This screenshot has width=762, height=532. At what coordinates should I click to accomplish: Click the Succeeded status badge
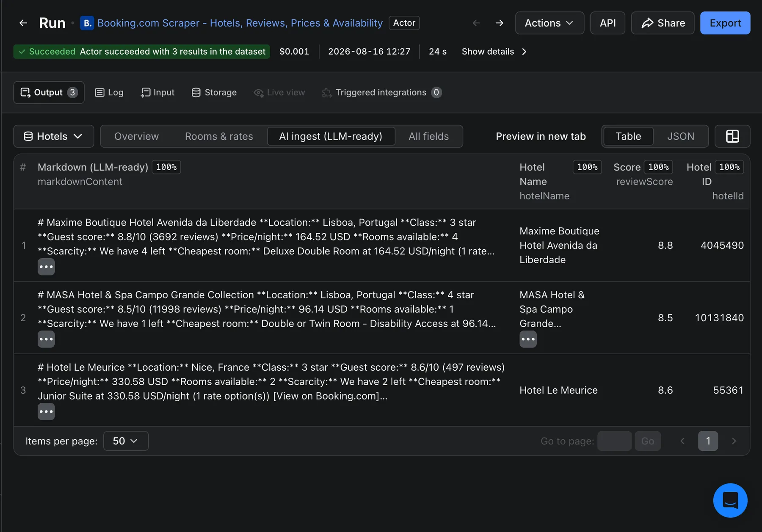tap(141, 52)
